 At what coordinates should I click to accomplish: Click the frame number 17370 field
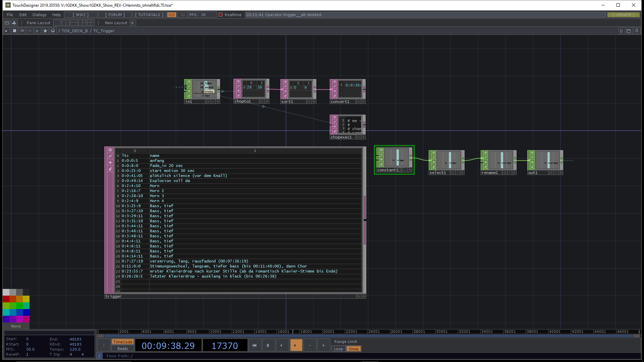(225, 346)
